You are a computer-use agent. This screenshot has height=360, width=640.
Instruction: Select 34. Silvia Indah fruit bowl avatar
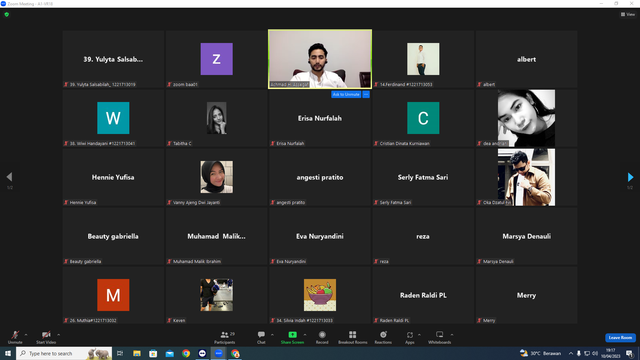pyautogui.click(x=320, y=295)
